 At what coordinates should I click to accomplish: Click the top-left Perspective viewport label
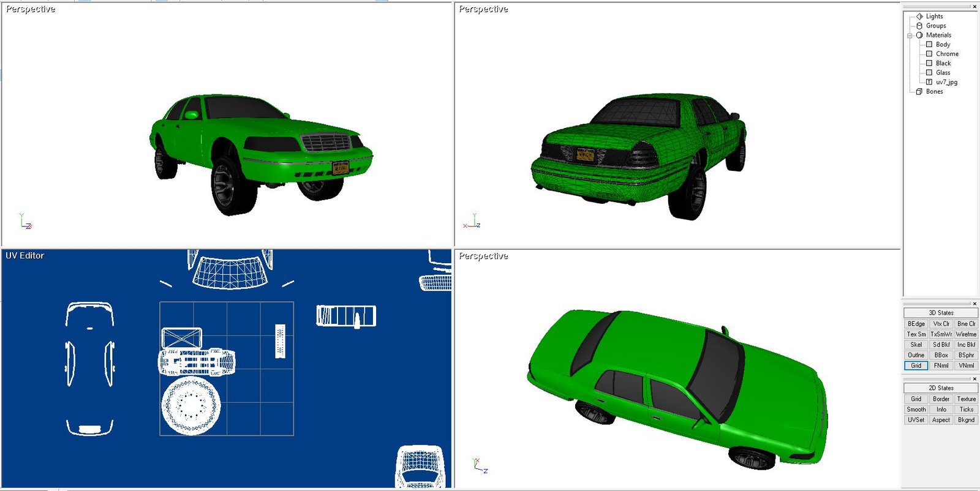coord(31,9)
